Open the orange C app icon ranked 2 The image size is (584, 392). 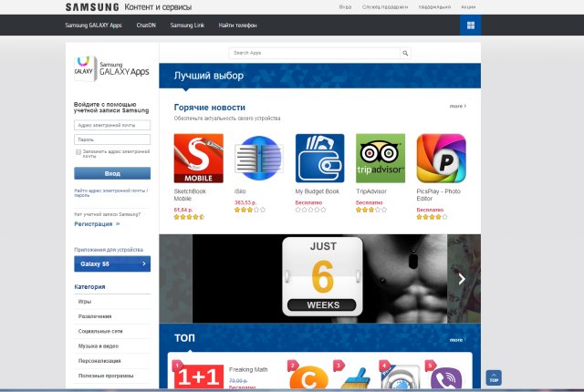pyautogui.click(x=308, y=377)
